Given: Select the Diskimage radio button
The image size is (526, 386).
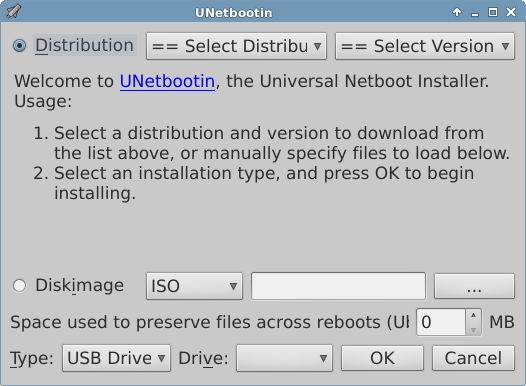Looking at the screenshot, I should (x=19, y=286).
